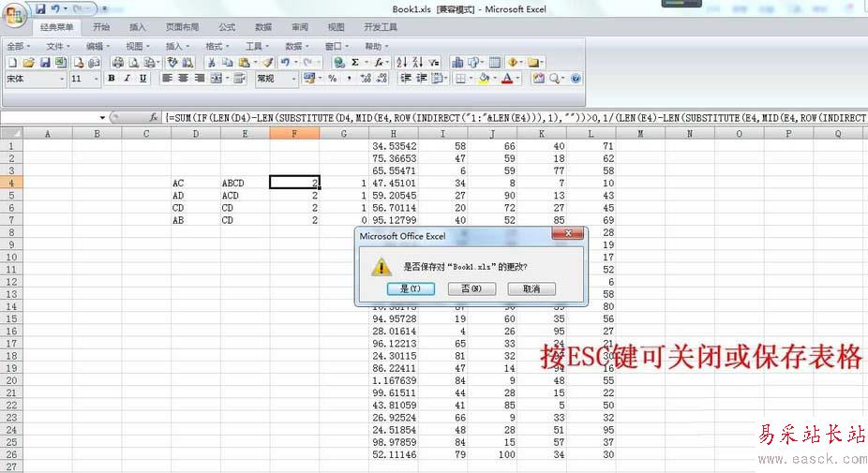The image size is (868, 473).
Task: Click the Format Painter brush icon
Action: click(267, 63)
